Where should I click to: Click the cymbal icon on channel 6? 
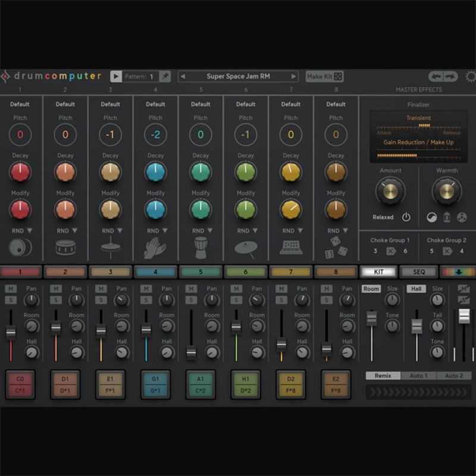[x=246, y=249]
